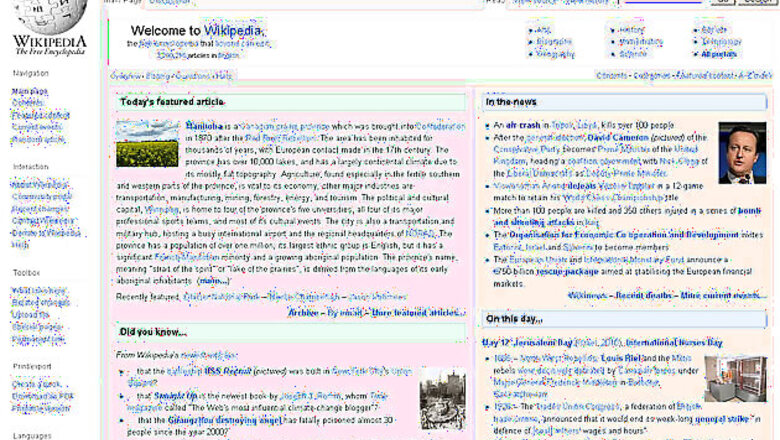Click Overview in the links under the welcome banner
Viewport: 780px width, 440px height.
(126, 76)
